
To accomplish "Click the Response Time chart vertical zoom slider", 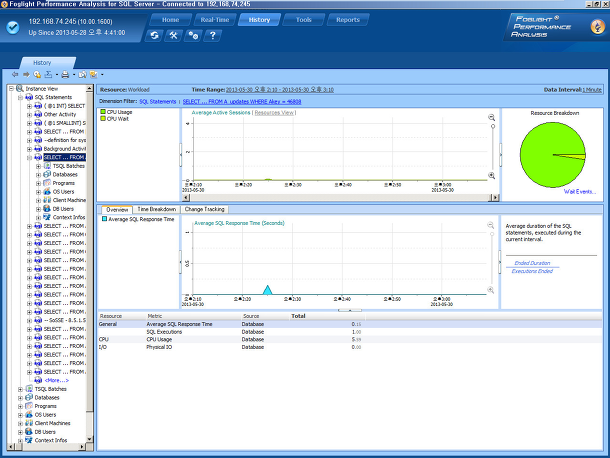I will [492, 234].
